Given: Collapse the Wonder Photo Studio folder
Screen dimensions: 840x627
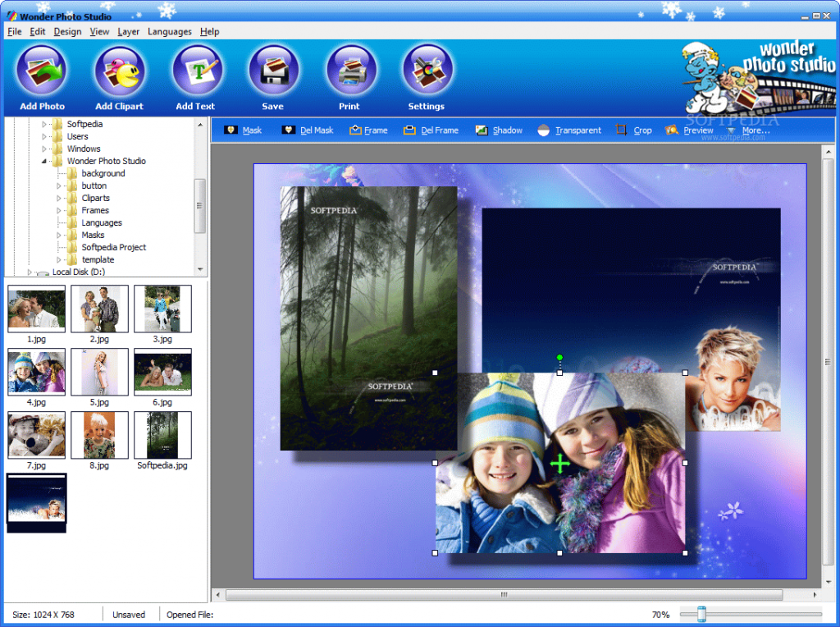Looking at the screenshot, I should tap(44, 162).
